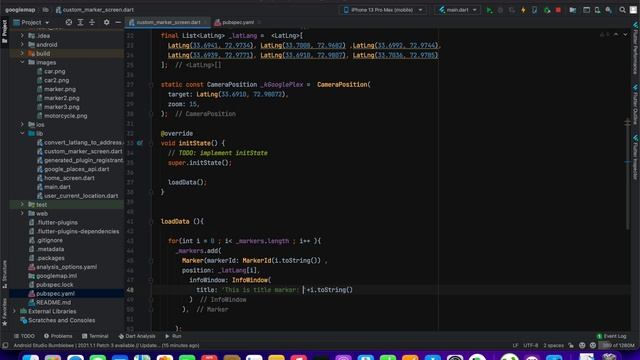This screenshot has height=360, width=640.
Task: Open user_current_location.dart file
Action: [x=81, y=196]
